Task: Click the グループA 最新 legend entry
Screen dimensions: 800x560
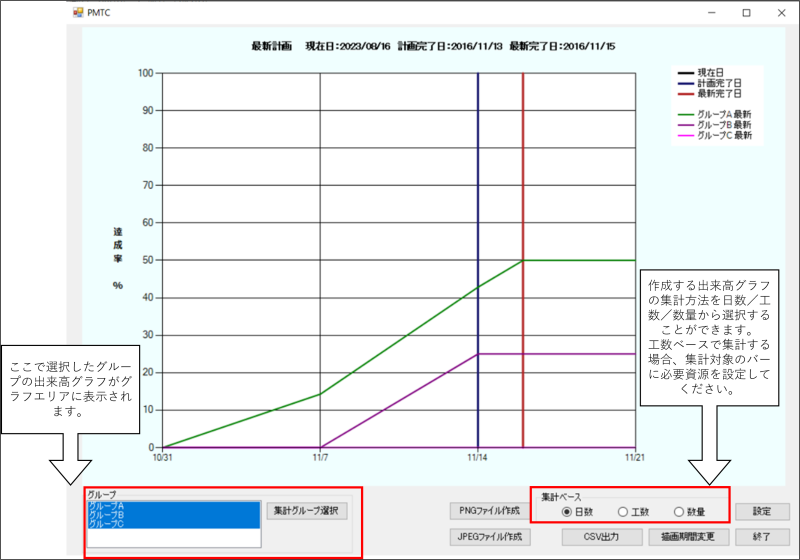Action: click(714, 114)
